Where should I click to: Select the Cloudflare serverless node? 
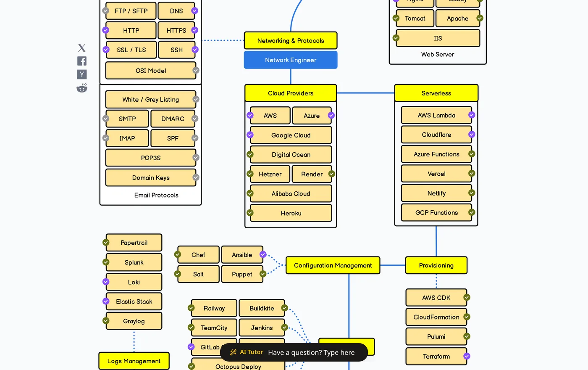tap(436, 135)
